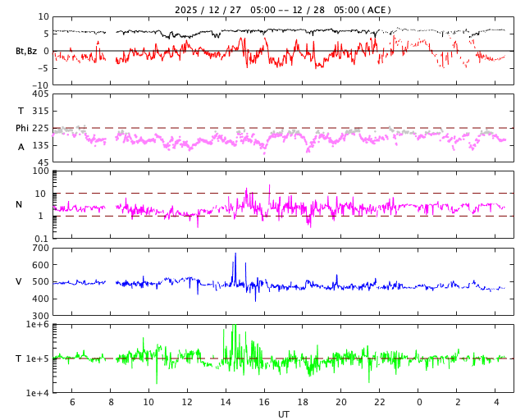This screenshot has height=420, width=525.
Task: Click the "405" tick on the angle panel
Action: point(40,94)
